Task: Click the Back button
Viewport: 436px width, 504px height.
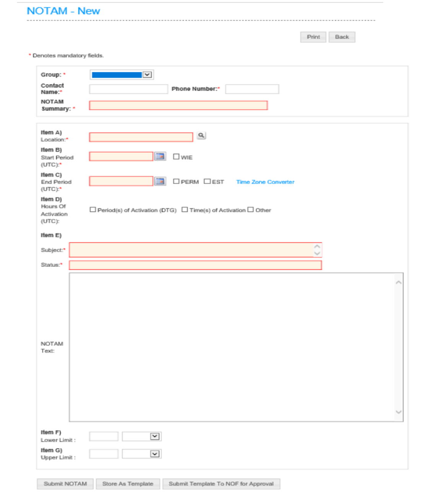Action: pos(342,37)
